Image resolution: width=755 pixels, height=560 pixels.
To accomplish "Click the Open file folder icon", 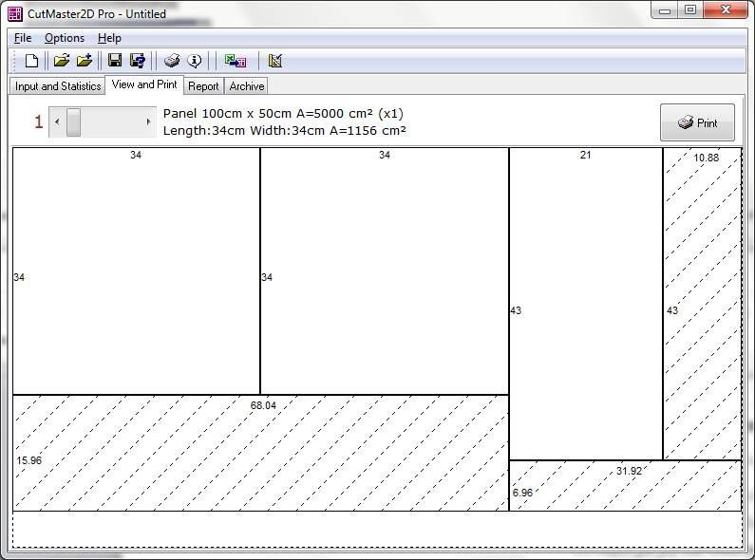I will [x=61, y=61].
